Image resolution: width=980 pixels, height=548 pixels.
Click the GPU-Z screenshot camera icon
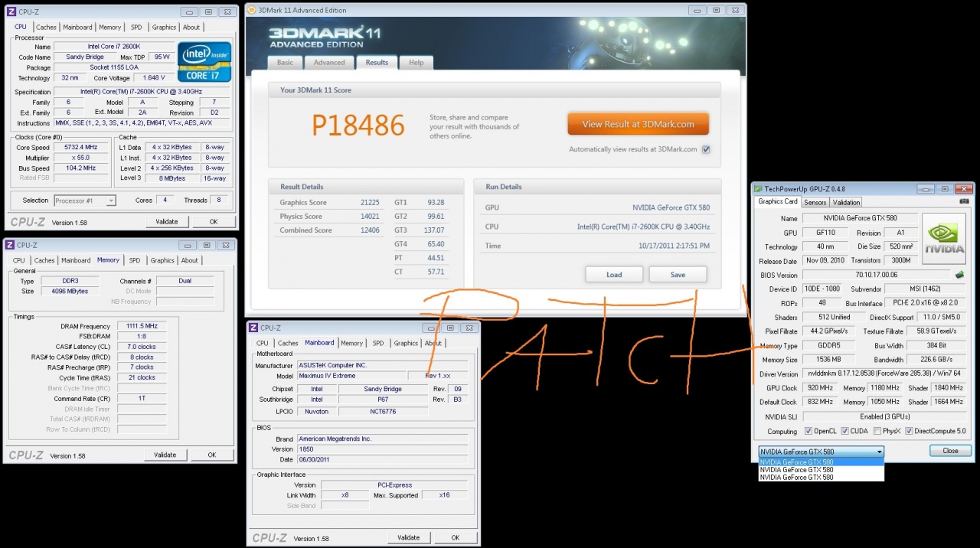(964, 202)
